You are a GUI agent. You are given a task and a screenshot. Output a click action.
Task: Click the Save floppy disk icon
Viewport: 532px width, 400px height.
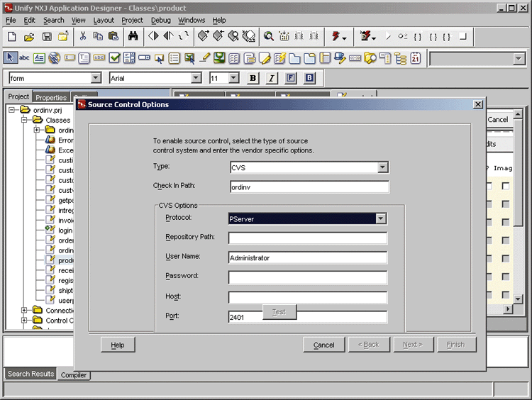47,36
